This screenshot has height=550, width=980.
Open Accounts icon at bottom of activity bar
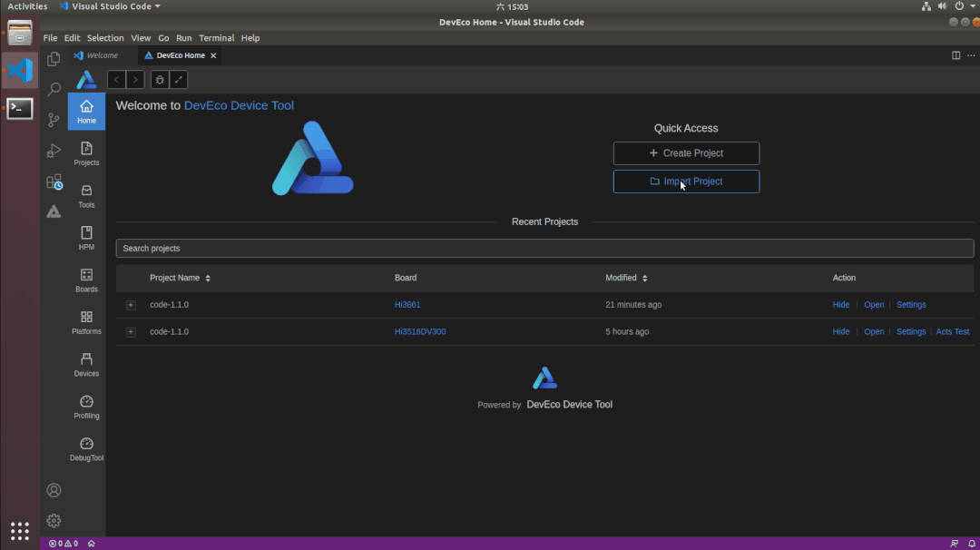coord(54,491)
